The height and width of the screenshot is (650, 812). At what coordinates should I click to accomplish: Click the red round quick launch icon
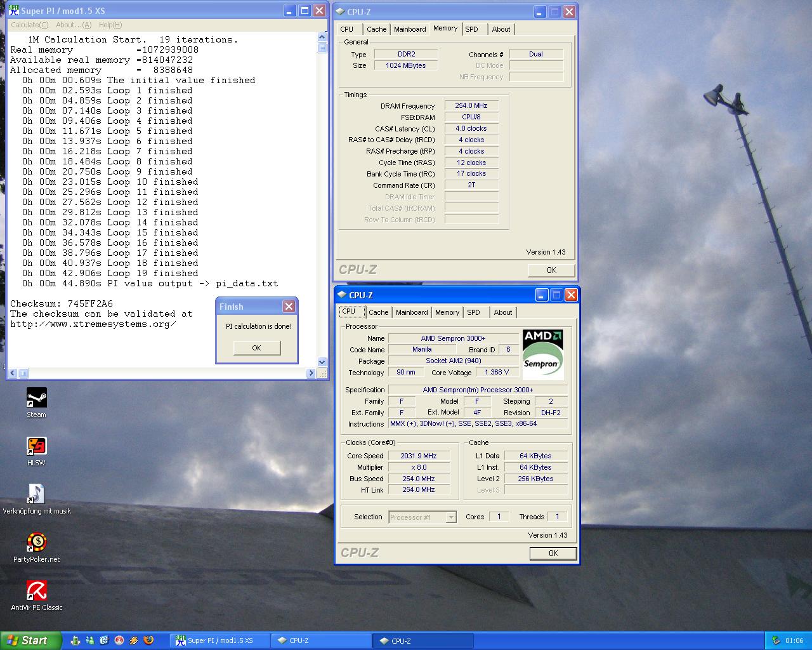pos(119,640)
